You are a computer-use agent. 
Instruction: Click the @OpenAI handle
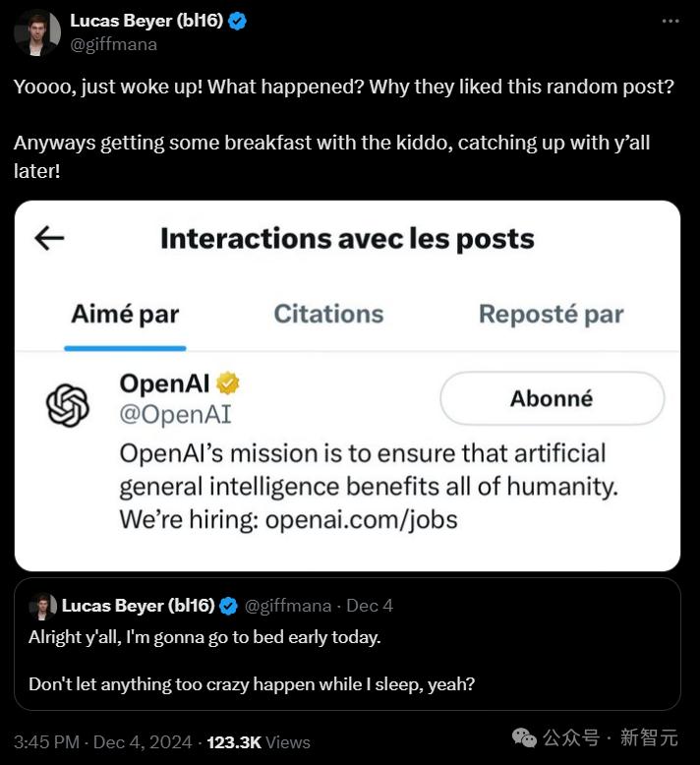(175, 414)
